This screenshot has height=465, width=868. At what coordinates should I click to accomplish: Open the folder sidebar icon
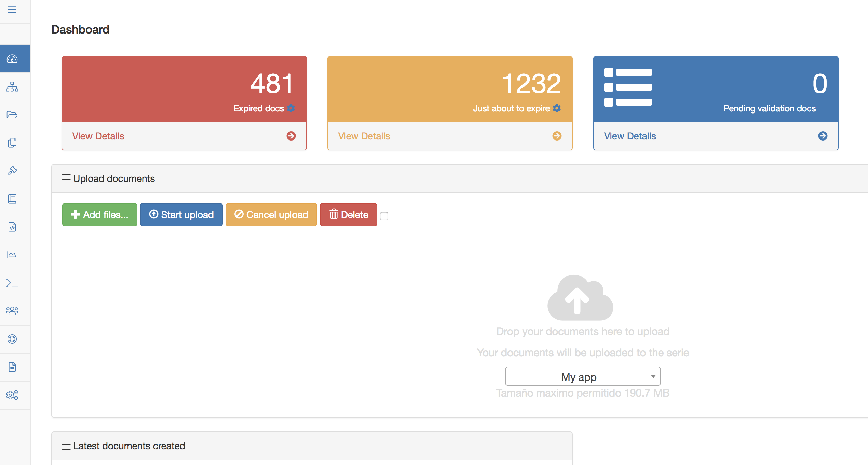12,115
